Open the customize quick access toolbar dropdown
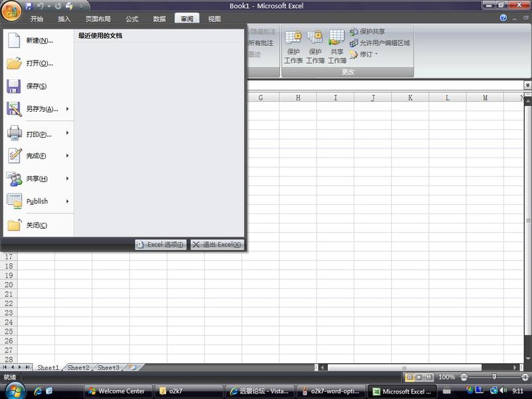 [x=81, y=6]
